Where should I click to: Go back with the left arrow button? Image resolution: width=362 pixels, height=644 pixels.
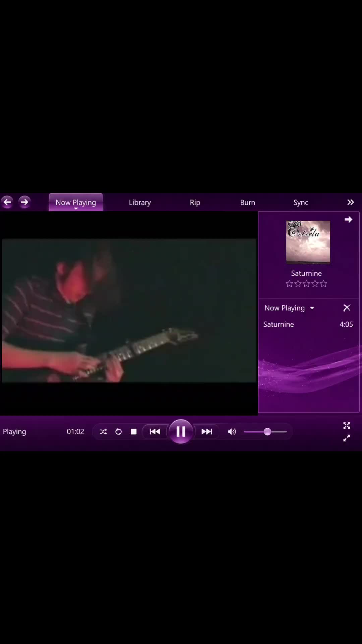click(7, 202)
